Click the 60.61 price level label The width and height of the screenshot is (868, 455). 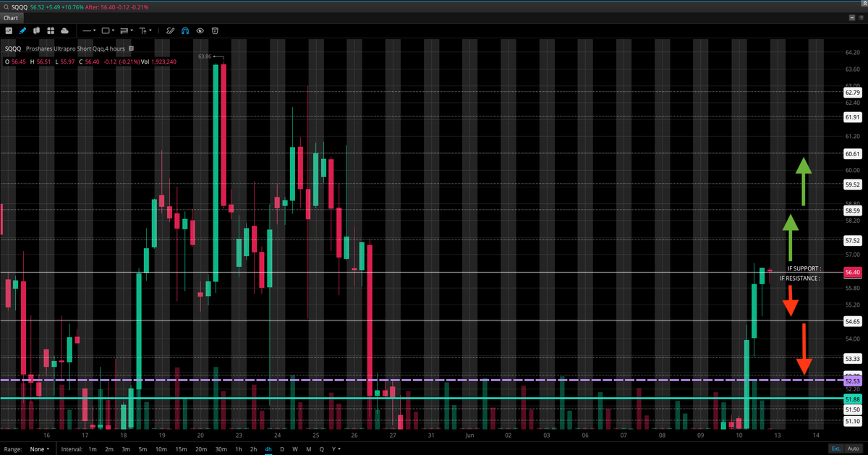[852, 154]
